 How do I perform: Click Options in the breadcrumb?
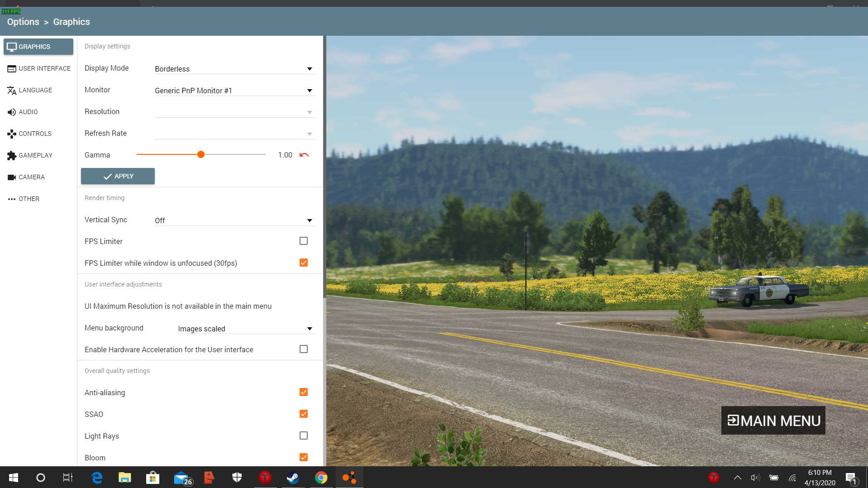23,22
